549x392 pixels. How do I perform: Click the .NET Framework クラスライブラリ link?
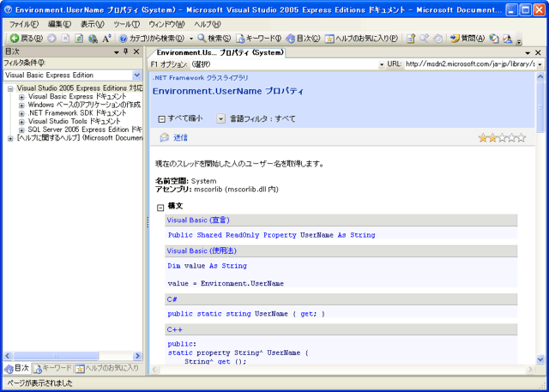tap(200, 78)
